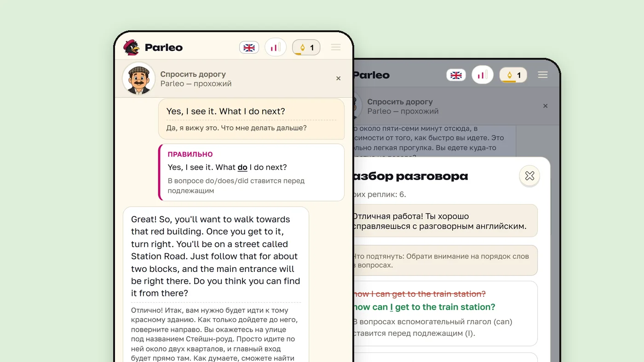Click the feedback card "Отличная работа!"
Screen dimensions: 644x362
[445, 221]
